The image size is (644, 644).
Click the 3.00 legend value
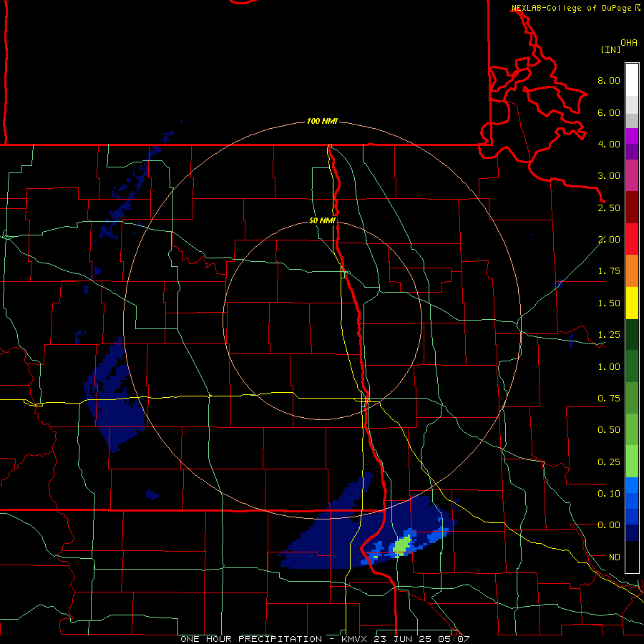(x=609, y=176)
